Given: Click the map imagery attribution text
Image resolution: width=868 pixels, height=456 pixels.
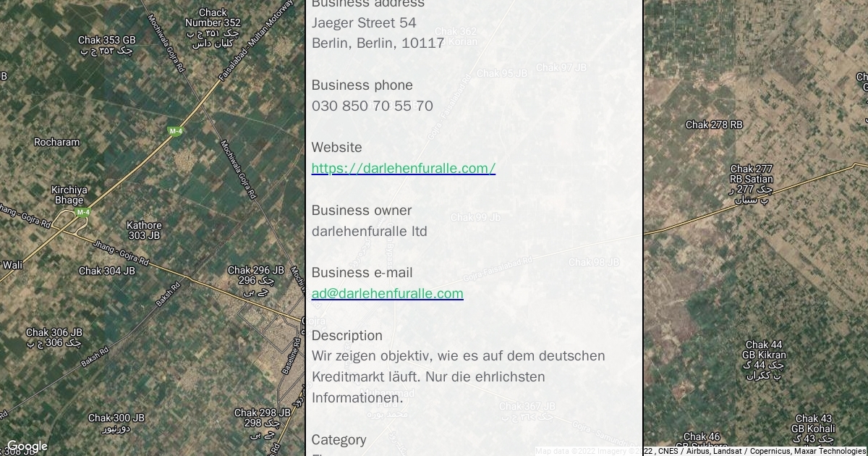Looking at the screenshot, I should coord(700,451).
